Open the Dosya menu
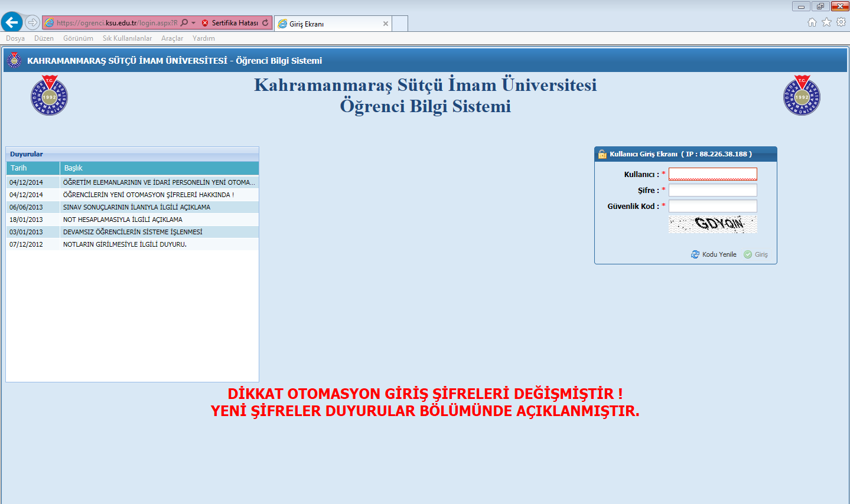The height and width of the screenshot is (504, 850). [x=15, y=38]
